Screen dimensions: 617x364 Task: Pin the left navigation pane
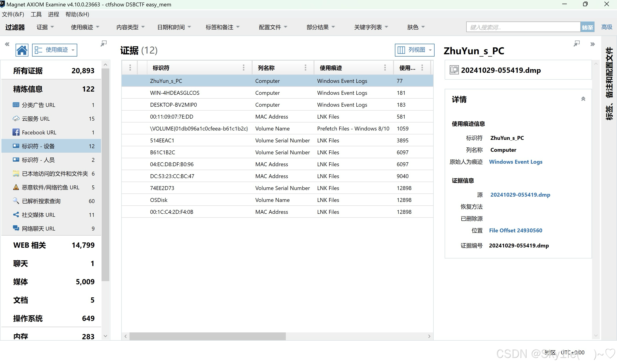pyautogui.click(x=104, y=44)
